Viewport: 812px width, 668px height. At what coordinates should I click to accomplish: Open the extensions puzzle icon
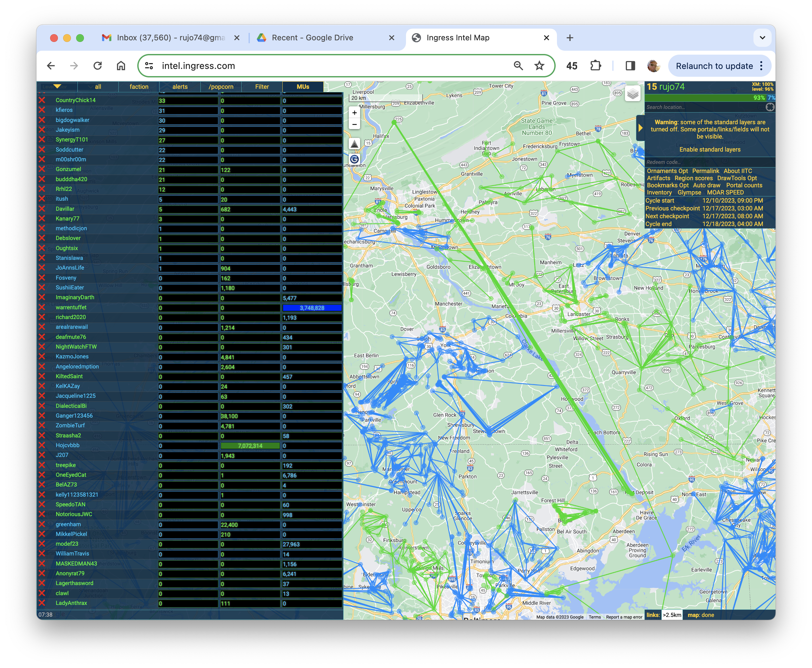pyautogui.click(x=595, y=66)
